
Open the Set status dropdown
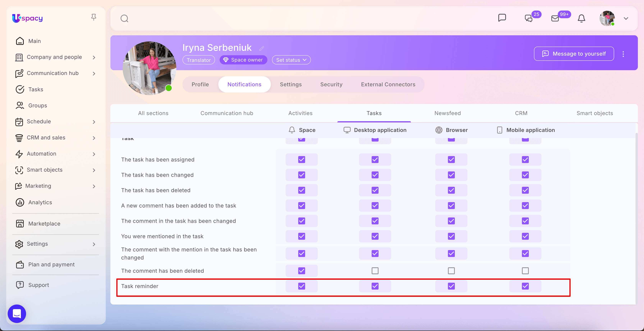point(291,60)
